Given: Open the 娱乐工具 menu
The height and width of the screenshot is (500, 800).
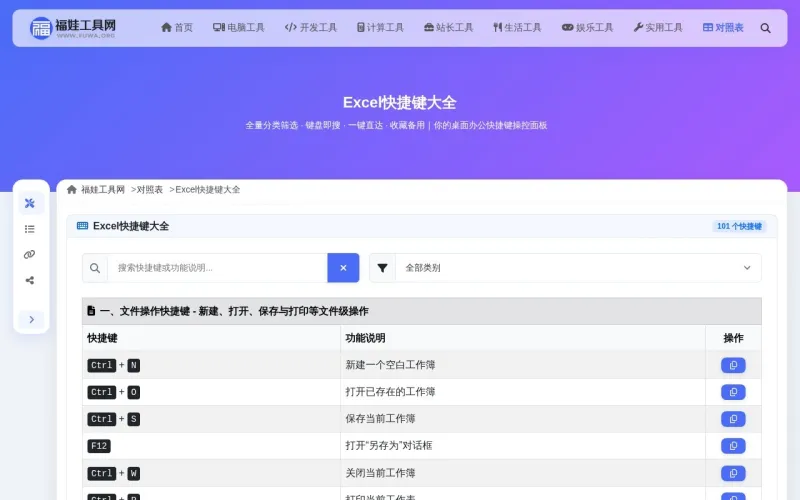Looking at the screenshot, I should [x=587, y=28].
